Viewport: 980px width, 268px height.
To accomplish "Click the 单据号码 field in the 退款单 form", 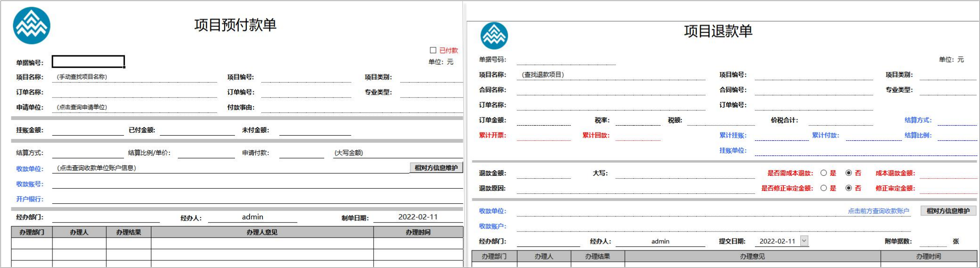I will 566,60.
